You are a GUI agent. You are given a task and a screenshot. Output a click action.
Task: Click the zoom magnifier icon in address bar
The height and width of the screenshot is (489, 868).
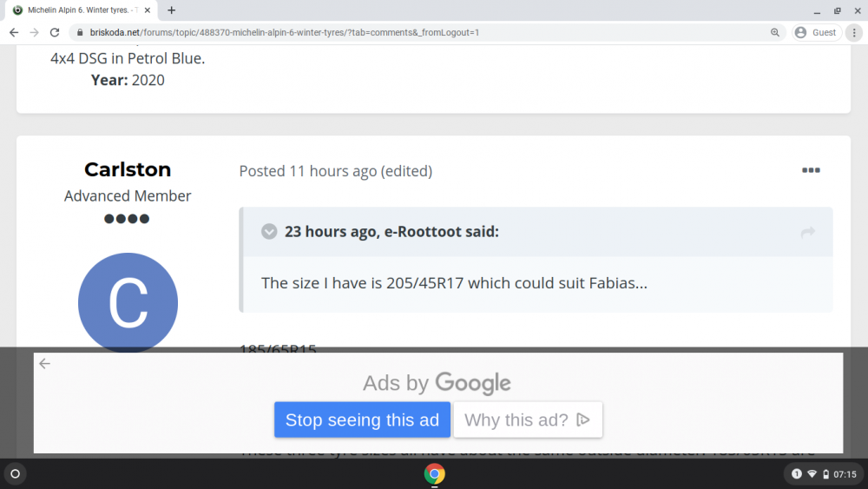tap(775, 33)
